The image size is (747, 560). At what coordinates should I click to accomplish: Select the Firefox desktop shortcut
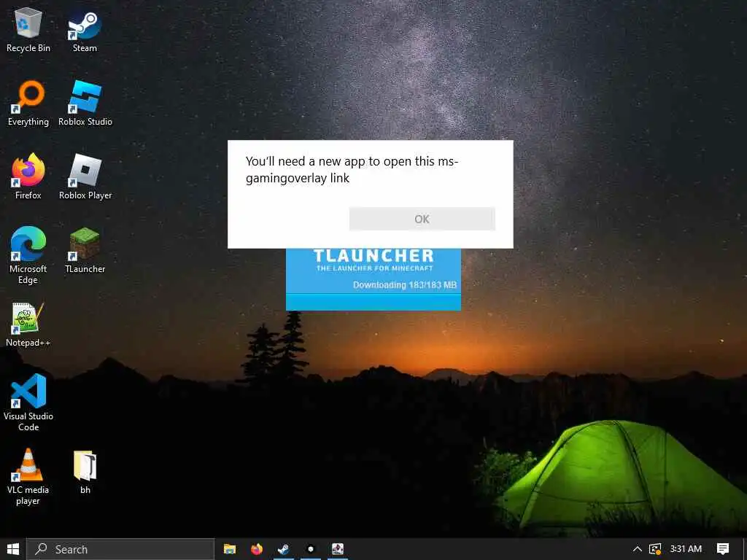click(28, 176)
